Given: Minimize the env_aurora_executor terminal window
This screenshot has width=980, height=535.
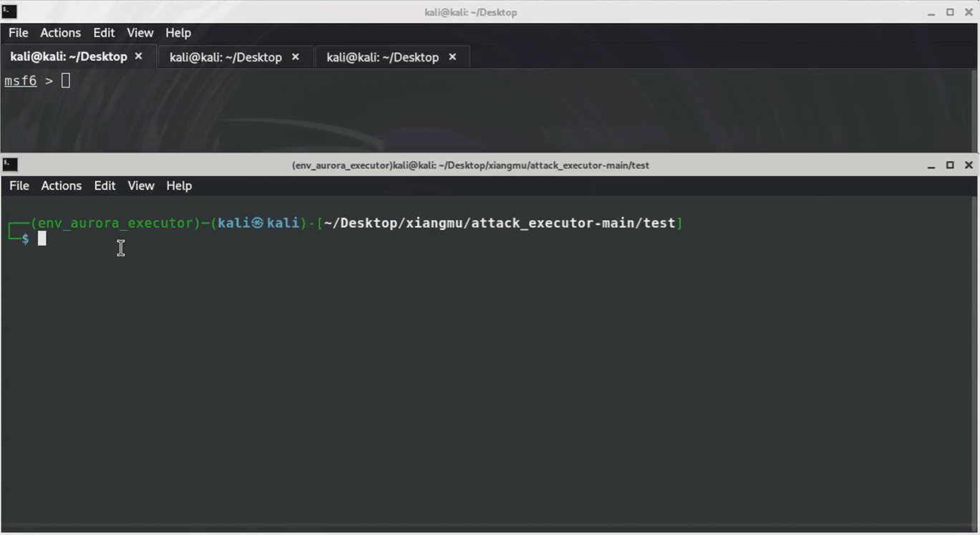Looking at the screenshot, I should [x=931, y=165].
